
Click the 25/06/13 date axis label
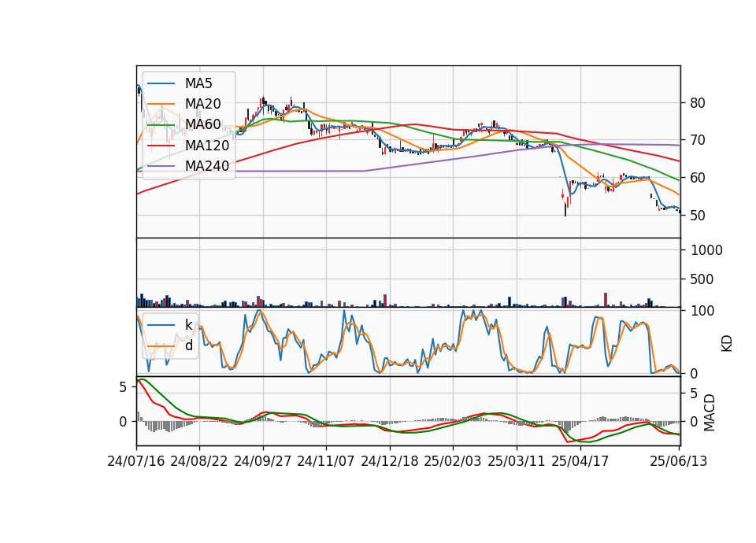679,461
